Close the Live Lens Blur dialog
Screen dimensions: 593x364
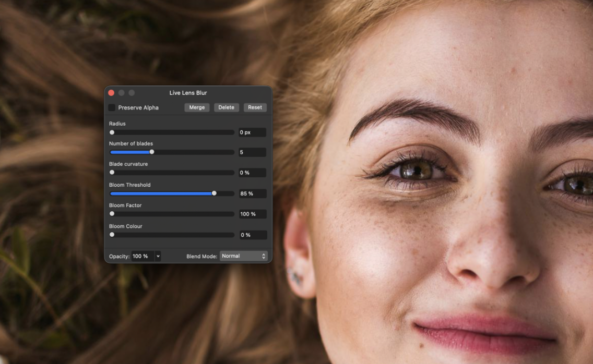tap(111, 93)
